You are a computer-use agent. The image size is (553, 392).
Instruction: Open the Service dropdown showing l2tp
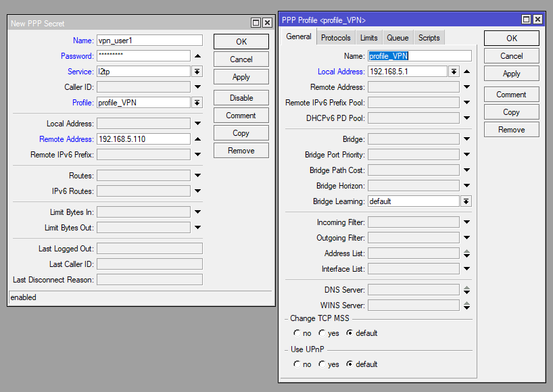coord(197,72)
